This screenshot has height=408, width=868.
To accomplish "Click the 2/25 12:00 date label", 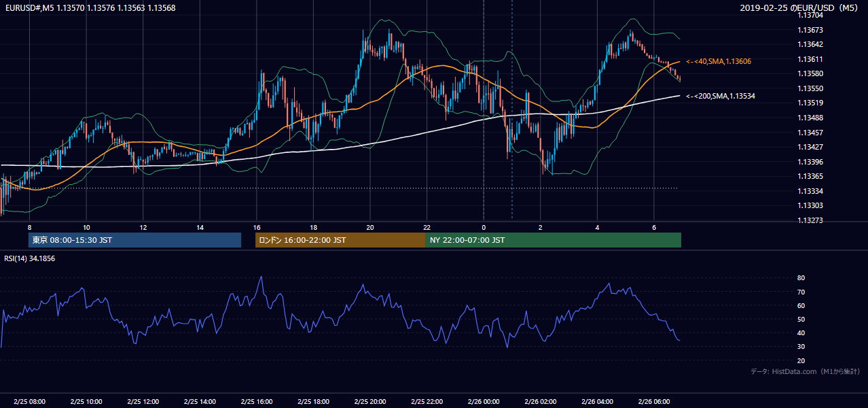I will [x=143, y=402].
